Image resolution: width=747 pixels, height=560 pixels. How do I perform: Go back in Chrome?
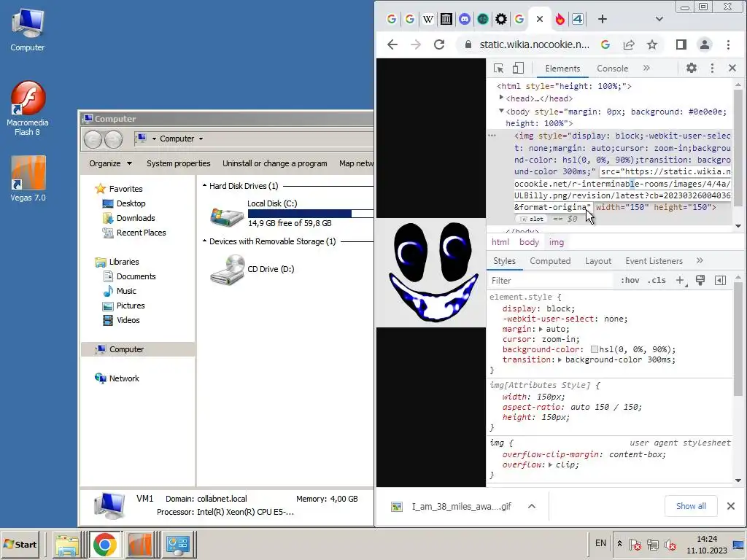tap(392, 44)
